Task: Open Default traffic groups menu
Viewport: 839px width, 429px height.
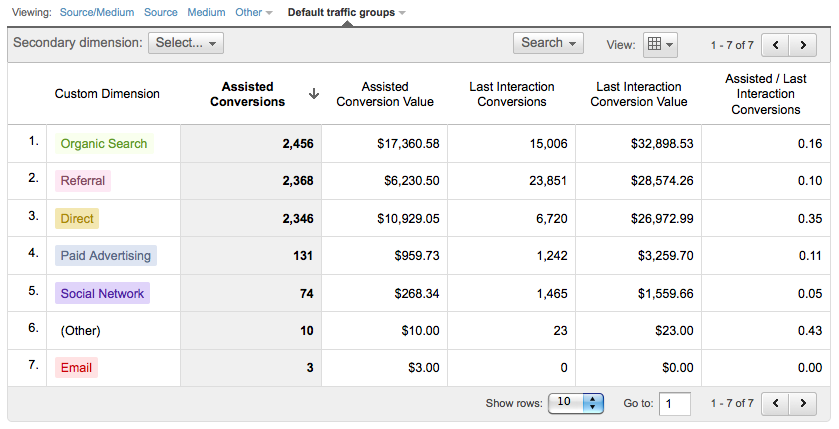Action: [x=346, y=13]
